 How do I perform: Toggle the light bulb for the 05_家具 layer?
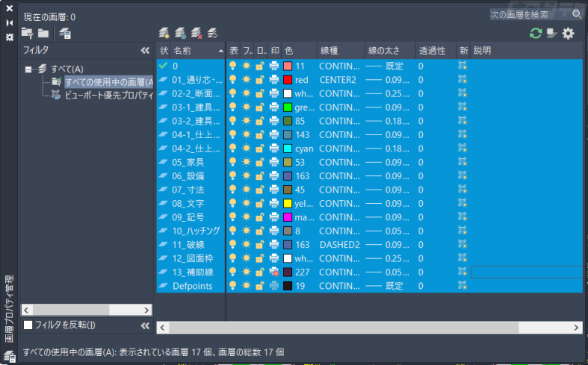(x=233, y=162)
